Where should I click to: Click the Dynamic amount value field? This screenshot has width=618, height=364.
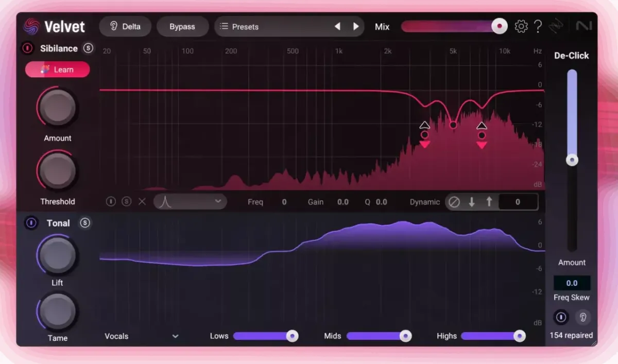(518, 202)
